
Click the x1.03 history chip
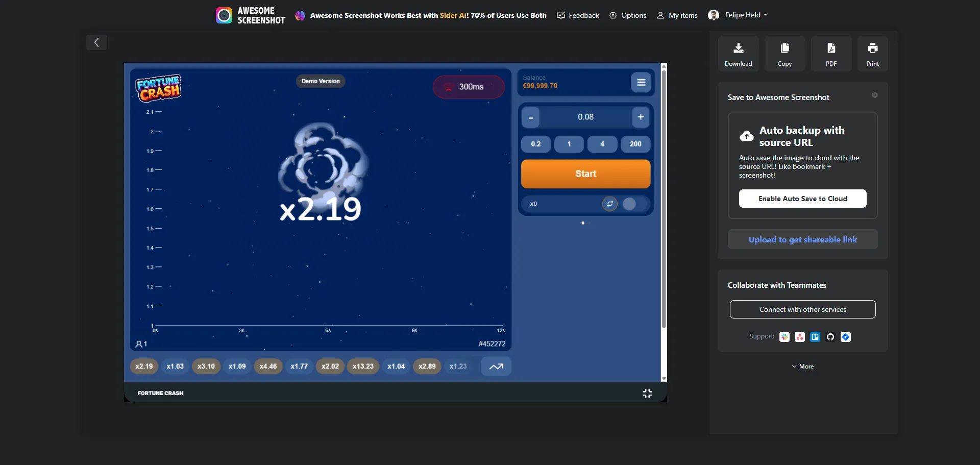[175, 366]
